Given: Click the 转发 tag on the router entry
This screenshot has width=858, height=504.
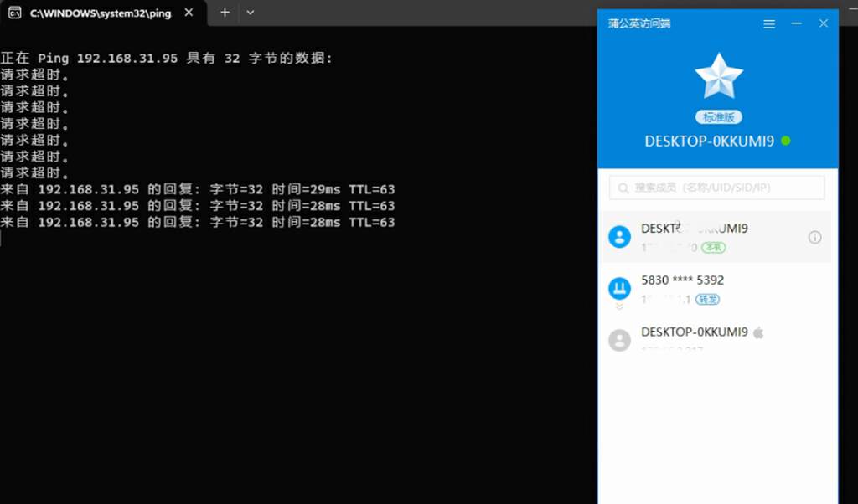Looking at the screenshot, I should click(x=709, y=299).
